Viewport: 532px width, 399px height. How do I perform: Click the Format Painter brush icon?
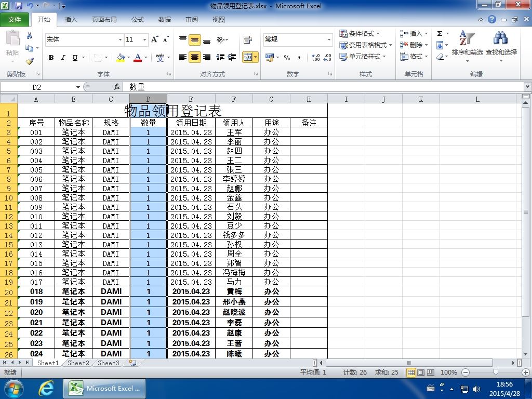point(30,61)
